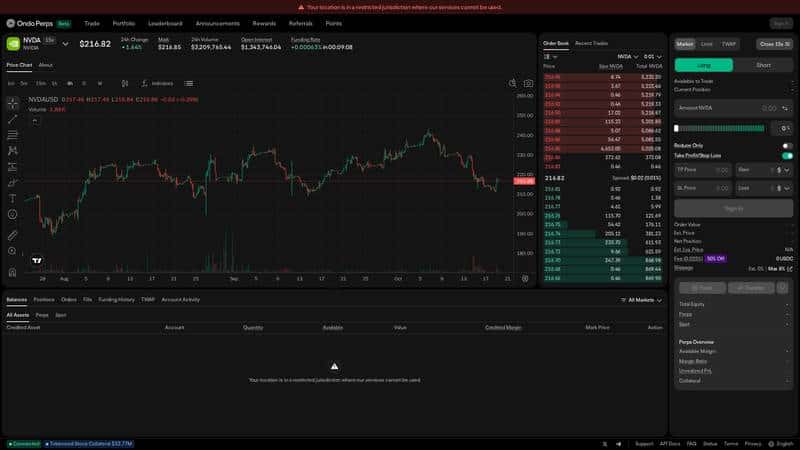Select the forecasting and measurement tool

(13, 167)
